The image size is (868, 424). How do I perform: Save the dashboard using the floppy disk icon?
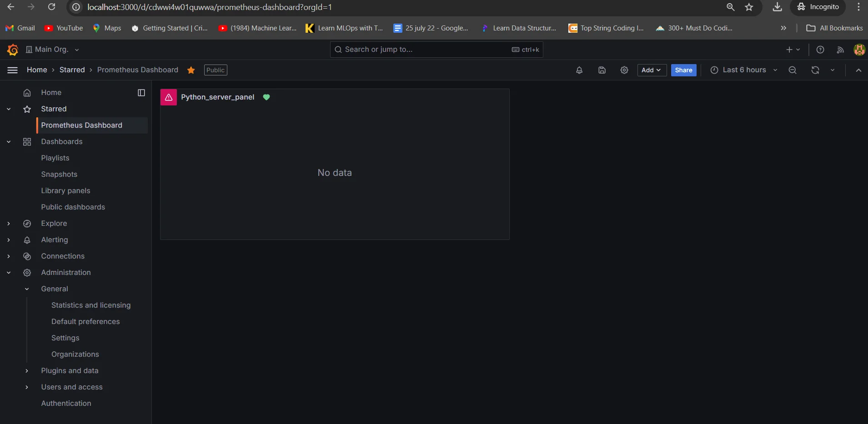pos(601,70)
